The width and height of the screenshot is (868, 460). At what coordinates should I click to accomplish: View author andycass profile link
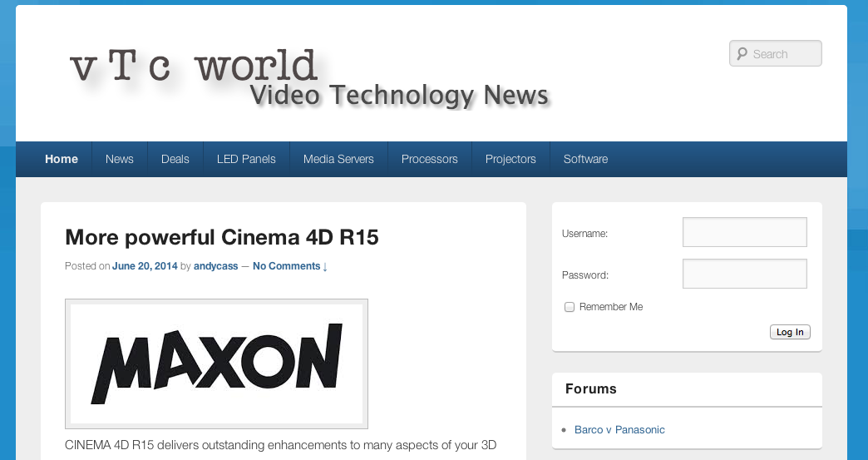pos(216,266)
